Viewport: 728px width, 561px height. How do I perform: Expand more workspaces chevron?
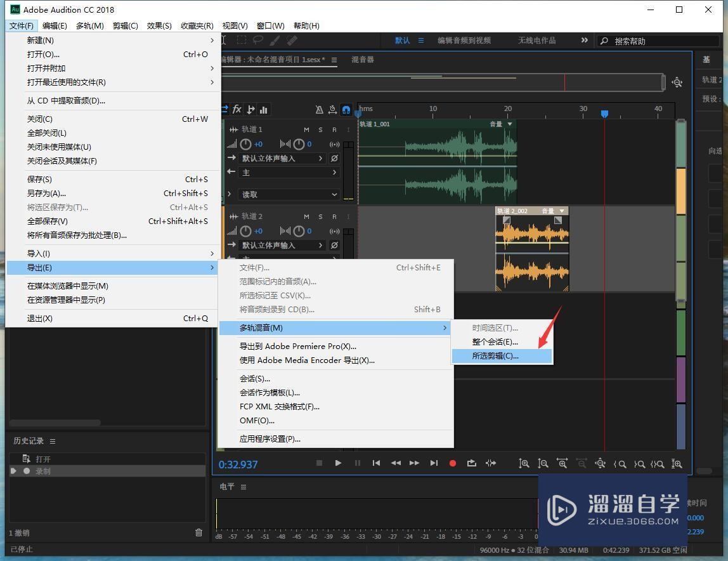coord(585,41)
